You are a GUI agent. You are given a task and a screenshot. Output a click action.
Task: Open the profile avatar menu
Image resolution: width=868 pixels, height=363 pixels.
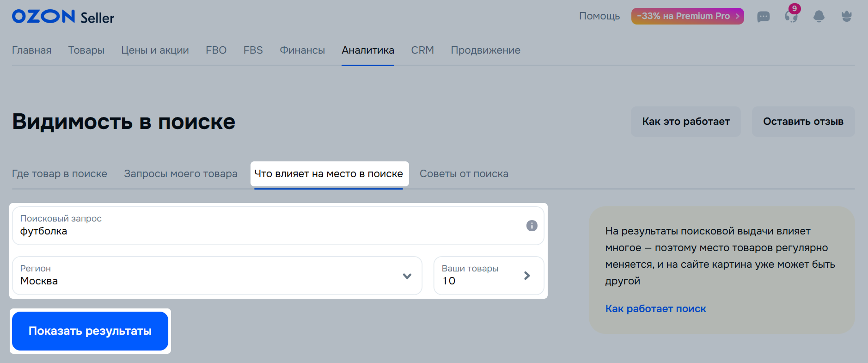[846, 17]
